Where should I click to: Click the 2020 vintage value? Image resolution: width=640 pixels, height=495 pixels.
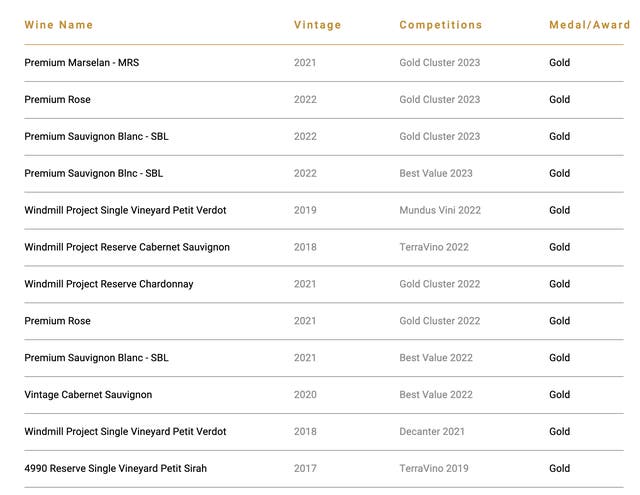tap(305, 395)
